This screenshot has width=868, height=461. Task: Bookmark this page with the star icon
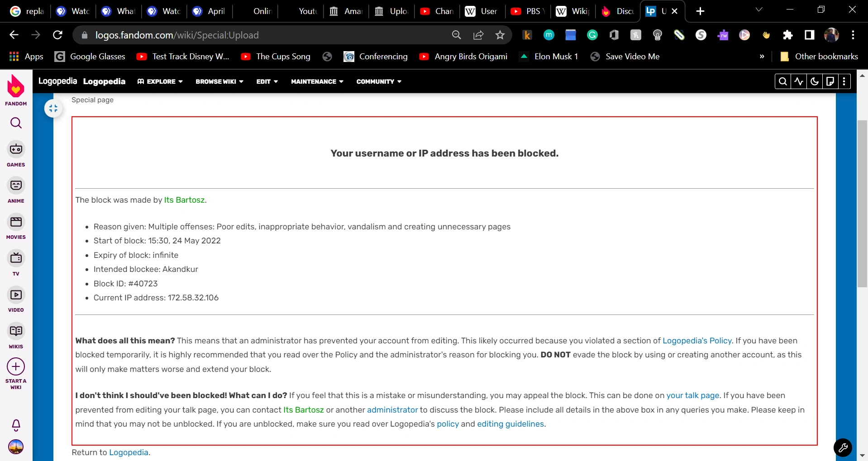click(500, 35)
